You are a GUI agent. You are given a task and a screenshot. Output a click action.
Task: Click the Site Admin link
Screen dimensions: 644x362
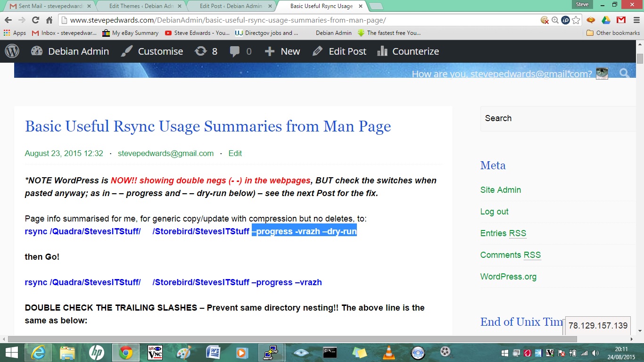(500, 190)
